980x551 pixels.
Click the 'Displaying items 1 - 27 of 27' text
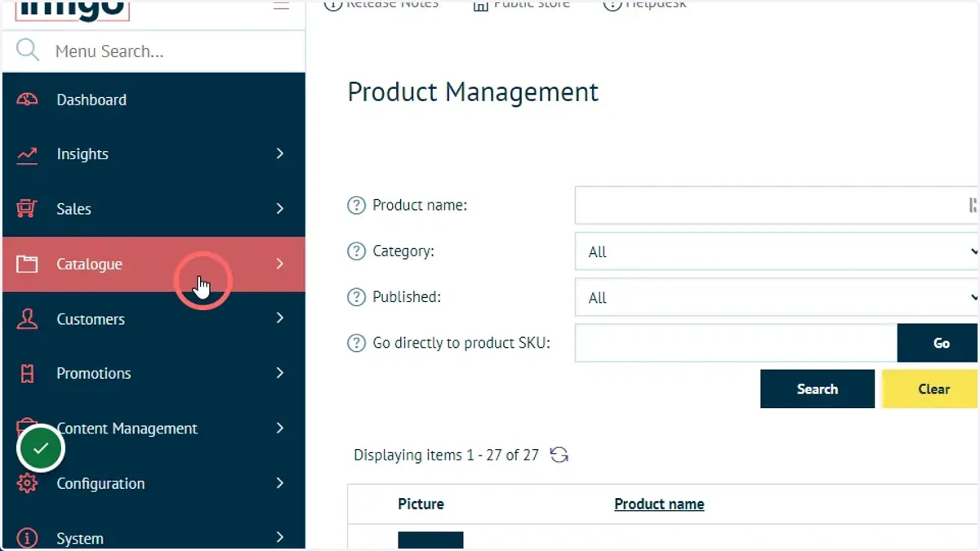[446, 455]
